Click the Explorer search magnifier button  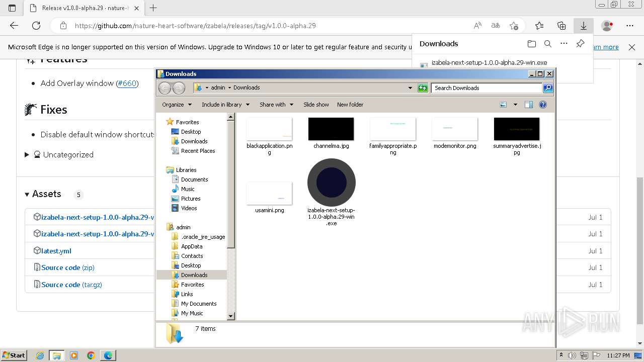click(548, 88)
